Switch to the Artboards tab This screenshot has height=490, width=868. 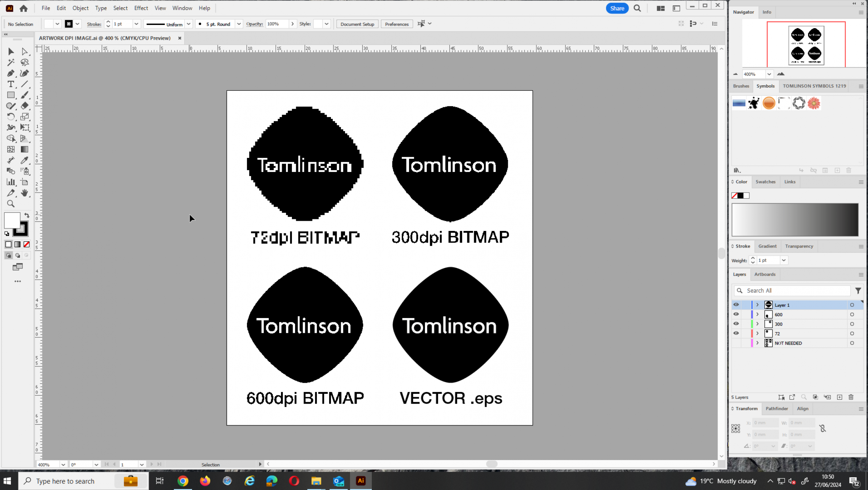pyautogui.click(x=765, y=274)
